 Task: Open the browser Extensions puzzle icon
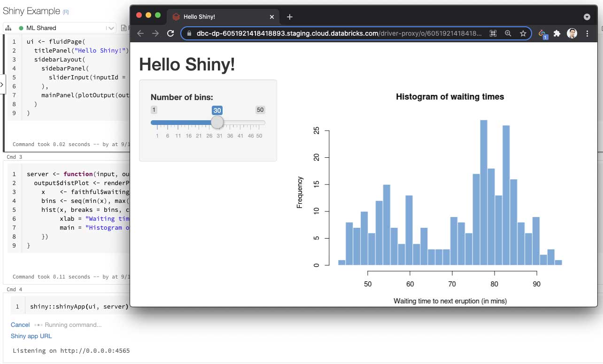pyautogui.click(x=557, y=33)
